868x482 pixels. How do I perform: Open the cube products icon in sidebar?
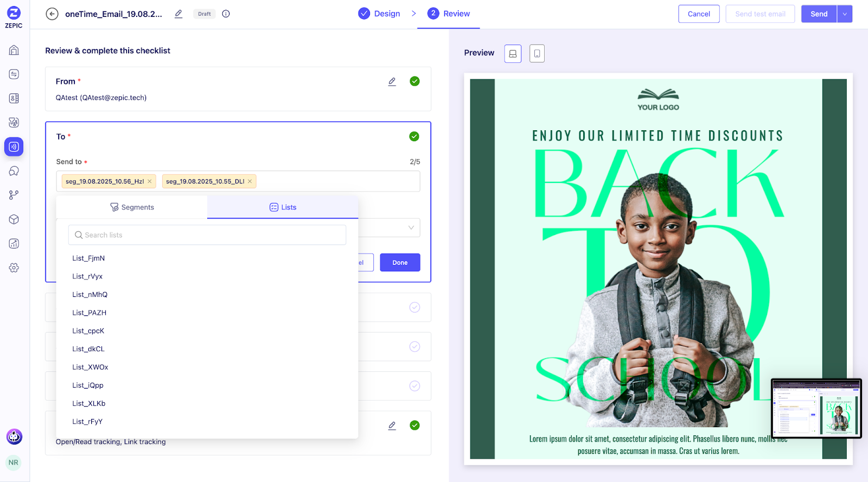click(14, 219)
